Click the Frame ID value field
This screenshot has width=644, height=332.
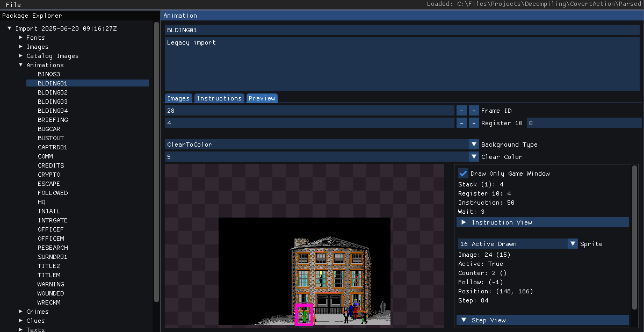(x=309, y=111)
